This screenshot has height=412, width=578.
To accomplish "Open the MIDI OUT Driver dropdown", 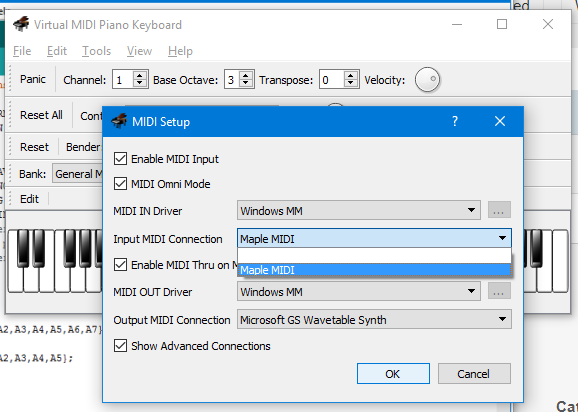I will (x=359, y=291).
